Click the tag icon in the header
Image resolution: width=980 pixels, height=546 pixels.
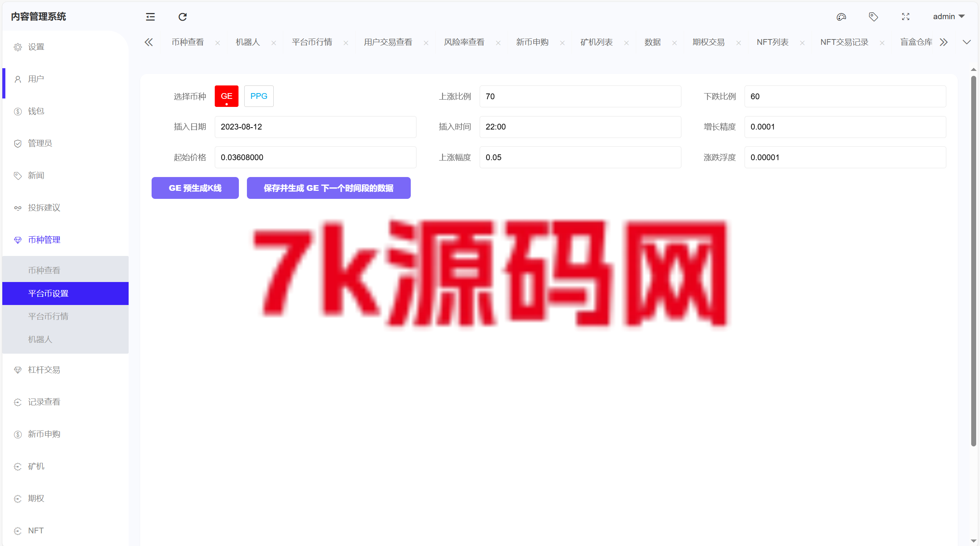click(873, 16)
